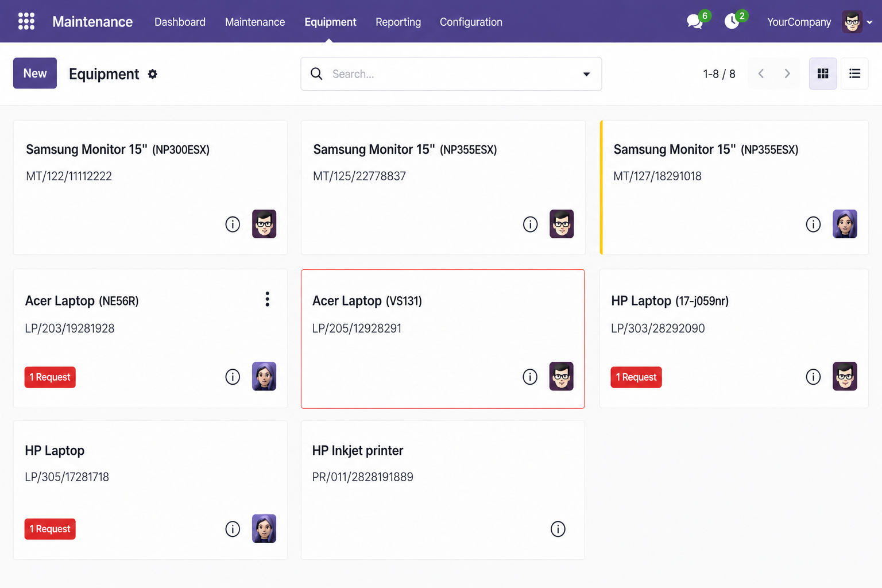Click the user avatar in the top bar

click(852, 22)
